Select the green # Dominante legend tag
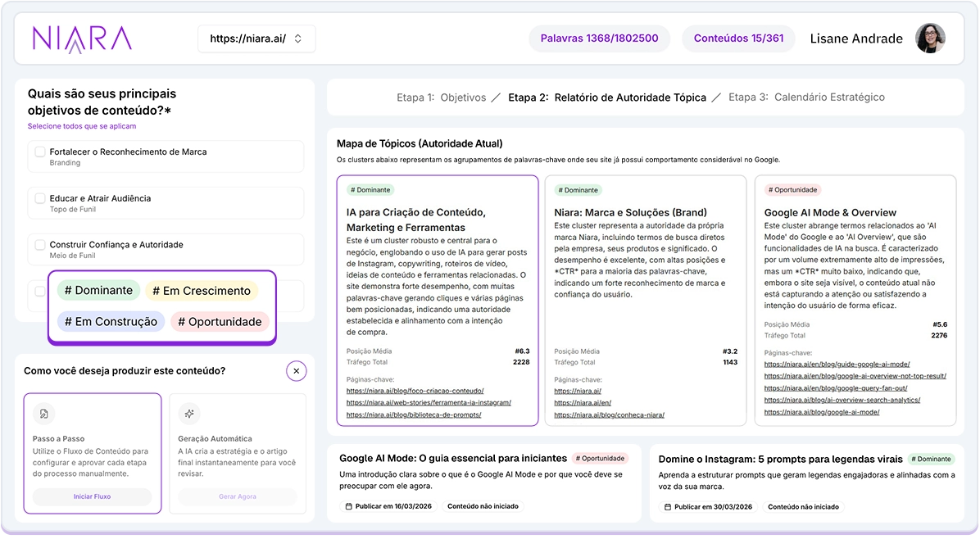 pos(98,291)
